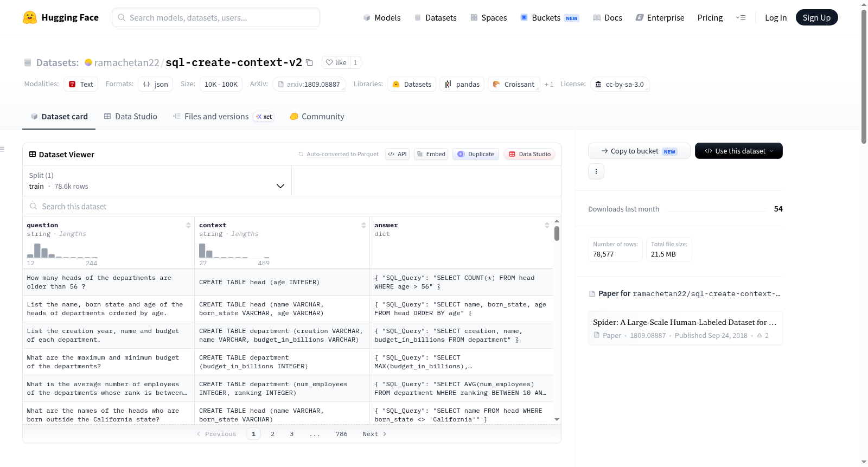The width and height of the screenshot is (868, 467).
Task: Click the pandas library tag
Action: click(x=462, y=84)
